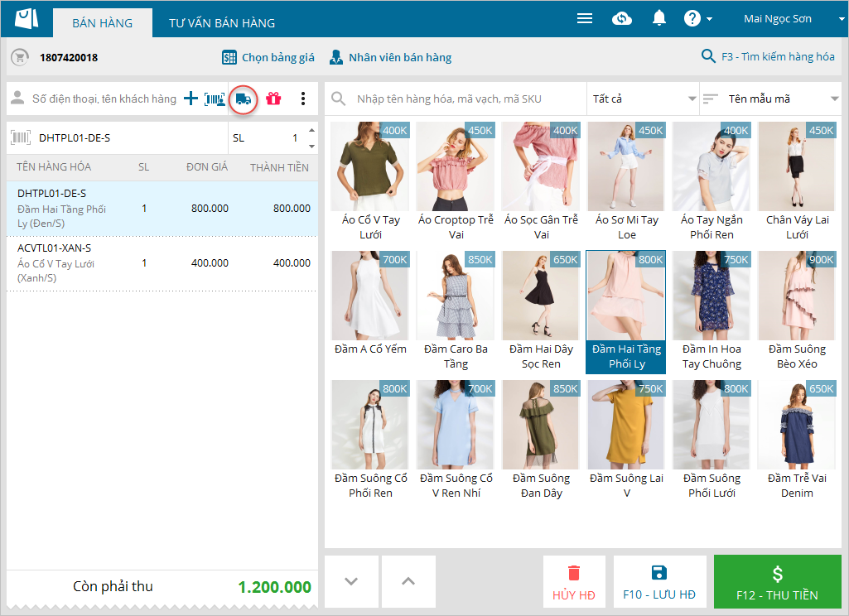This screenshot has width=849, height=616.
Task: Open the gift promotion icon
Action: (x=273, y=99)
